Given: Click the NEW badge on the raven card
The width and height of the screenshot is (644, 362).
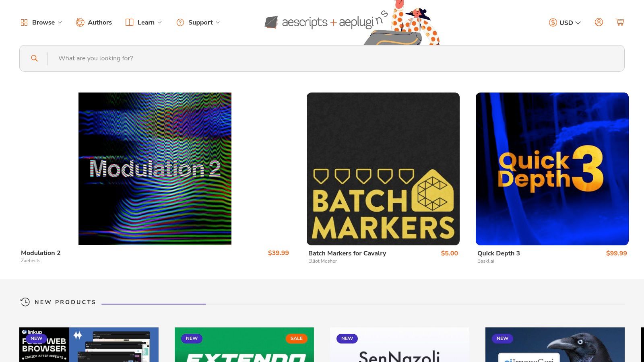Looking at the screenshot, I should pyautogui.click(x=503, y=338).
